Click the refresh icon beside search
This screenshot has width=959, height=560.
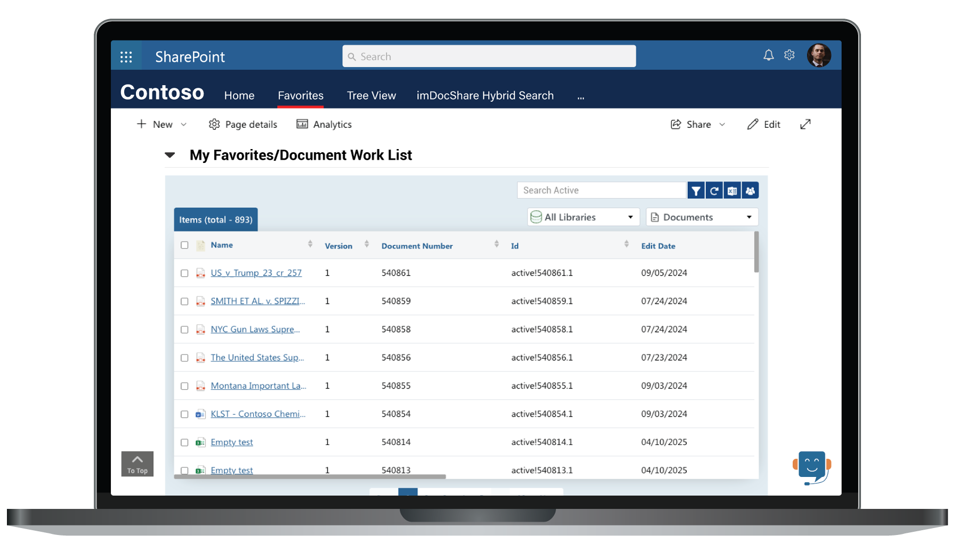tap(714, 191)
